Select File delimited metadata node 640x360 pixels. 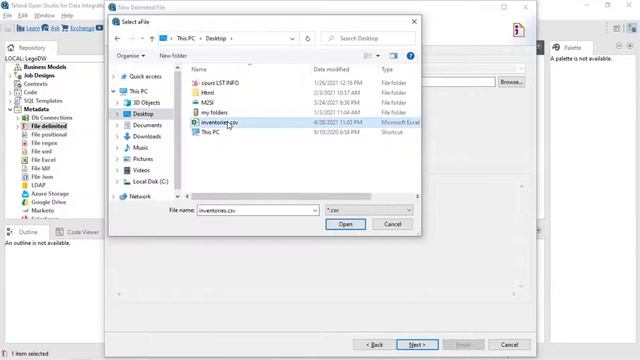pos(49,126)
